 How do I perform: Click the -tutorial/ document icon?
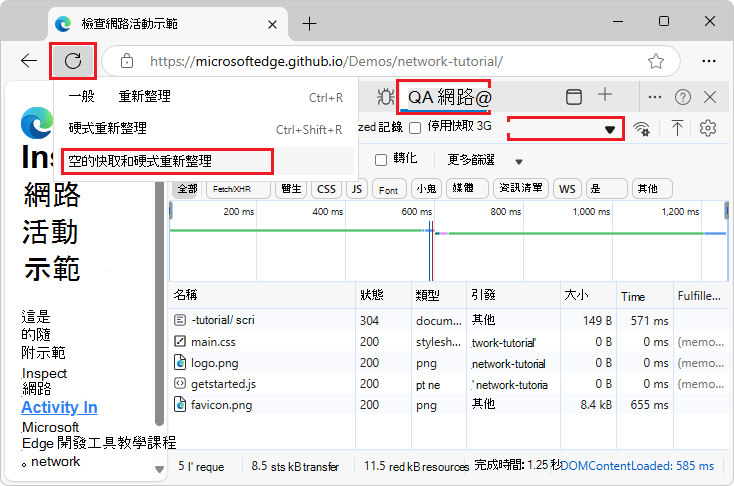click(180, 320)
